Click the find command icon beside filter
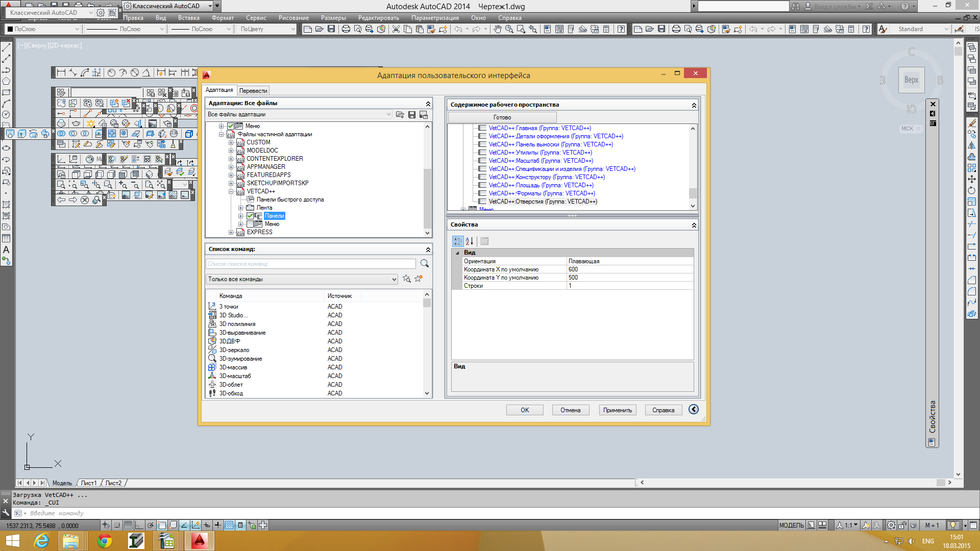This screenshot has height=551, width=980. click(x=407, y=279)
